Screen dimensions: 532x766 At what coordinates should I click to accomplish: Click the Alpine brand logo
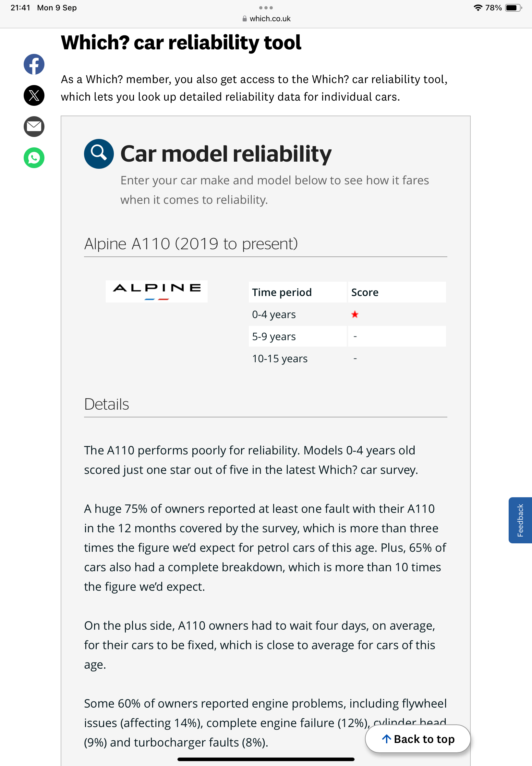pos(157,291)
